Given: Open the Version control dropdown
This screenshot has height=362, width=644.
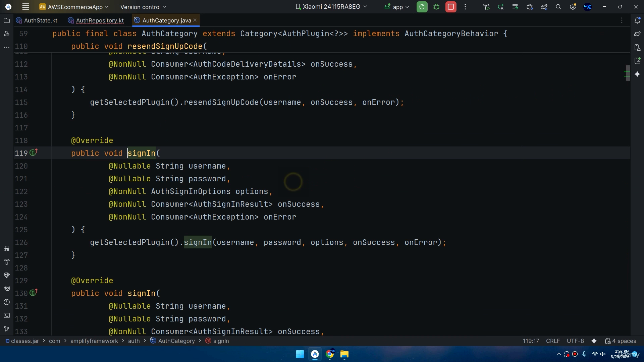Looking at the screenshot, I should [143, 7].
